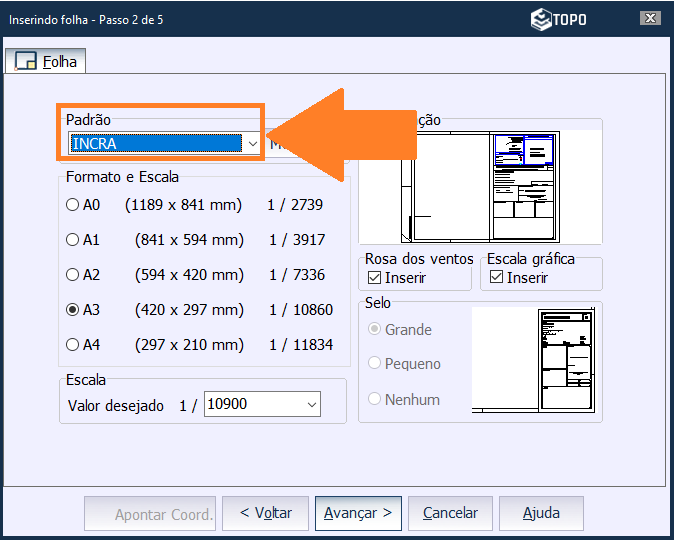
Task: Click the Selo preview image
Action: (x=536, y=360)
